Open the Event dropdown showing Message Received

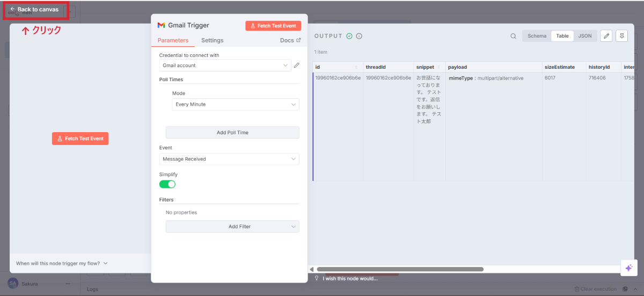click(x=229, y=159)
